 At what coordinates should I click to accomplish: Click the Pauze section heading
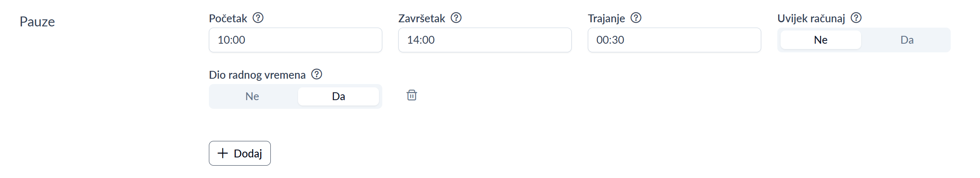tap(37, 22)
